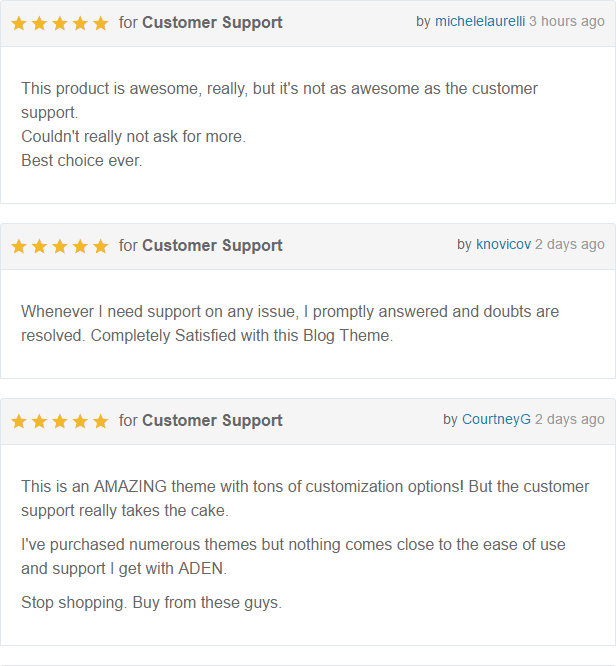Open michelelaurelli's user profile link
Viewport: 616px width, 666px height.
click(x=479, y=21)
